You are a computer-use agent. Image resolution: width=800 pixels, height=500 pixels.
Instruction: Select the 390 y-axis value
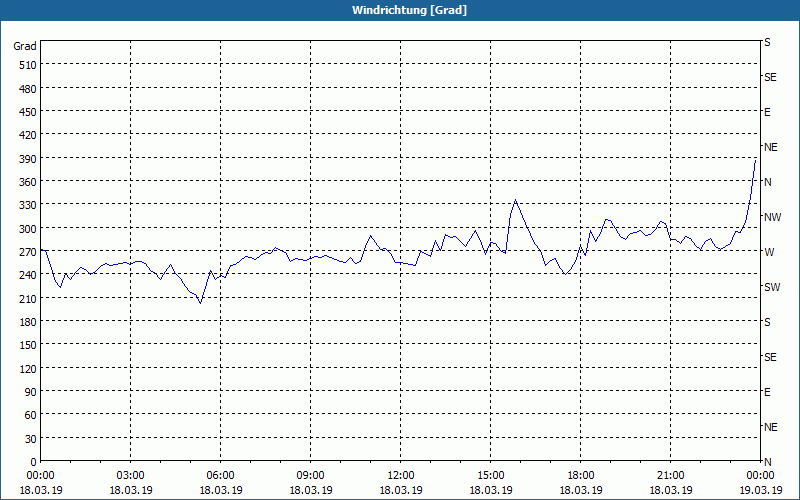pos(29,159)
